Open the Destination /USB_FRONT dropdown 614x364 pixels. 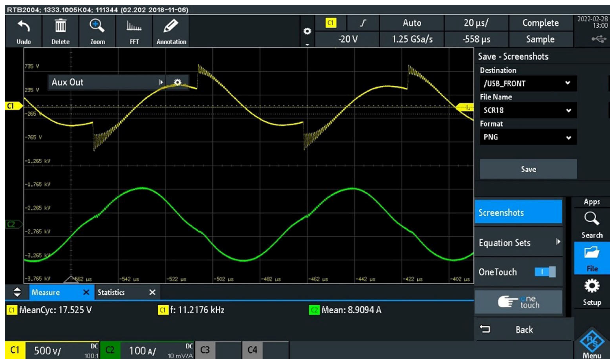pyautogui.click(x=528, y=84)
